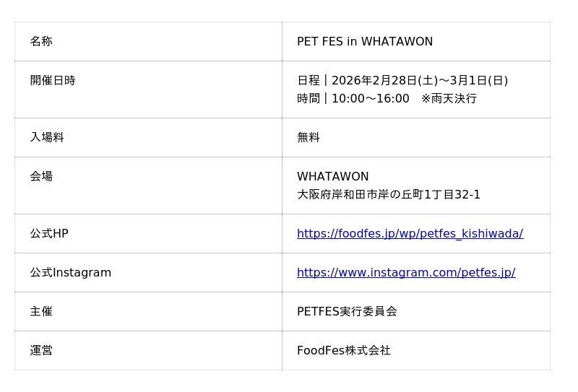This screenshot has height=392, width=578.
Task: Click the venue name WHATAWON under 会場
Action: point(333,177)
